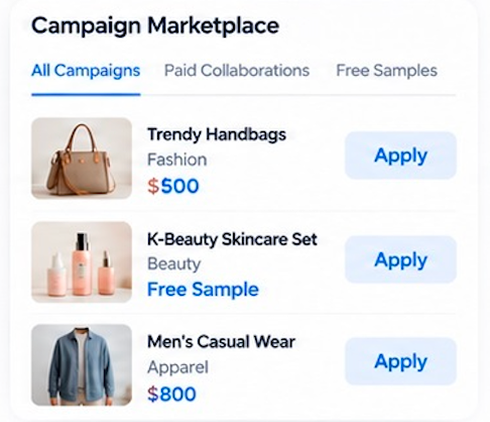Open the Trendy Handbags campaign title
The height and width of the screenshot is (422, 490).
217,135
